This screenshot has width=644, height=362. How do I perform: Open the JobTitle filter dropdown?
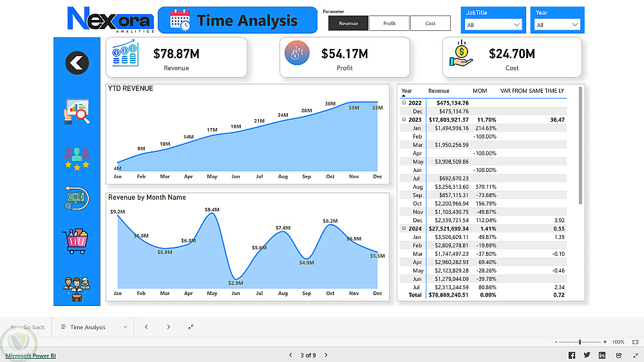coord(493,25)
